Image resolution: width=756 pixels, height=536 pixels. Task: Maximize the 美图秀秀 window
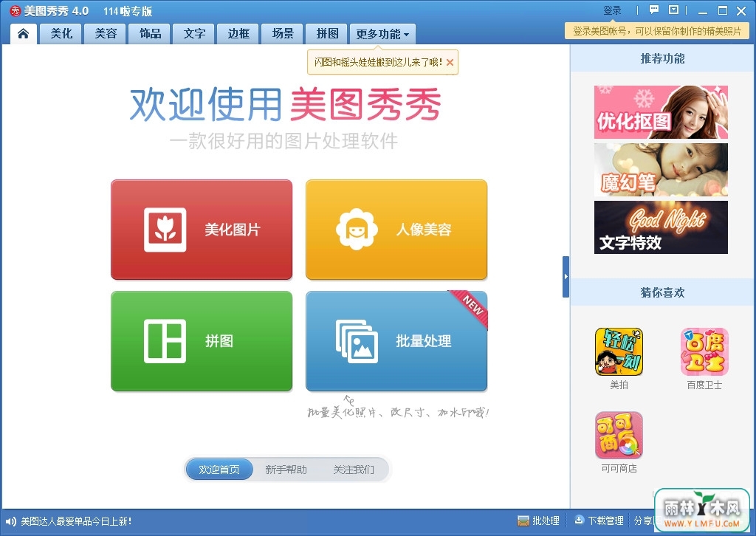722,10
